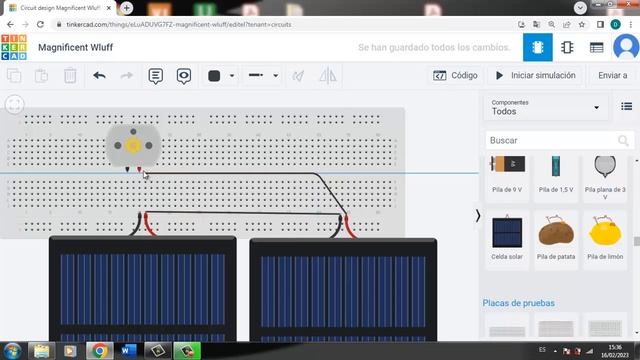Switch to circuit view icon

click(x=538, y=47)
